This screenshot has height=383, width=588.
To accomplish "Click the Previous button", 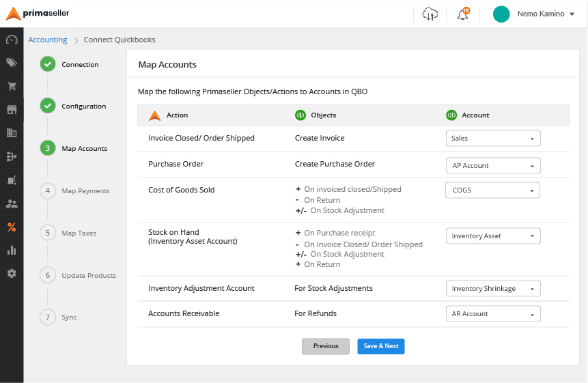I will pyautogui.click(x=326, y=346).
